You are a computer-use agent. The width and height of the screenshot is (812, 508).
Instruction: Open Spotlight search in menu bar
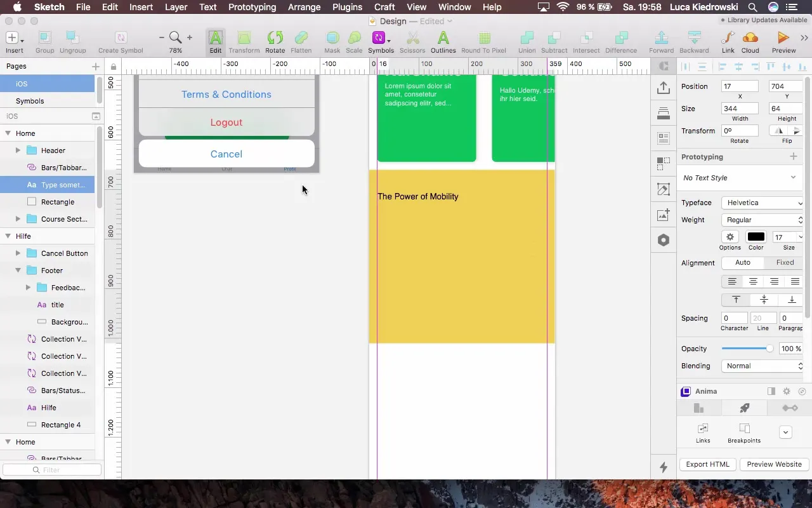tap(752, 7)
